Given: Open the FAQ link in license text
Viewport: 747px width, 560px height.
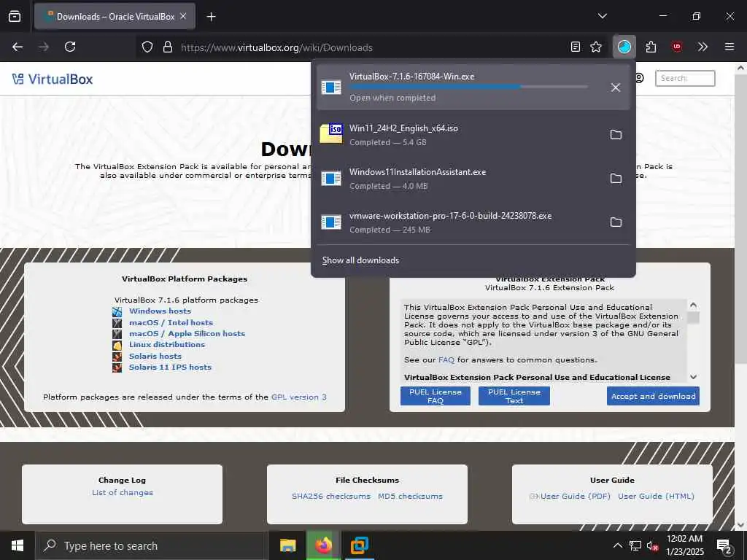Looking at the screenshot, I should pos(446,360).
